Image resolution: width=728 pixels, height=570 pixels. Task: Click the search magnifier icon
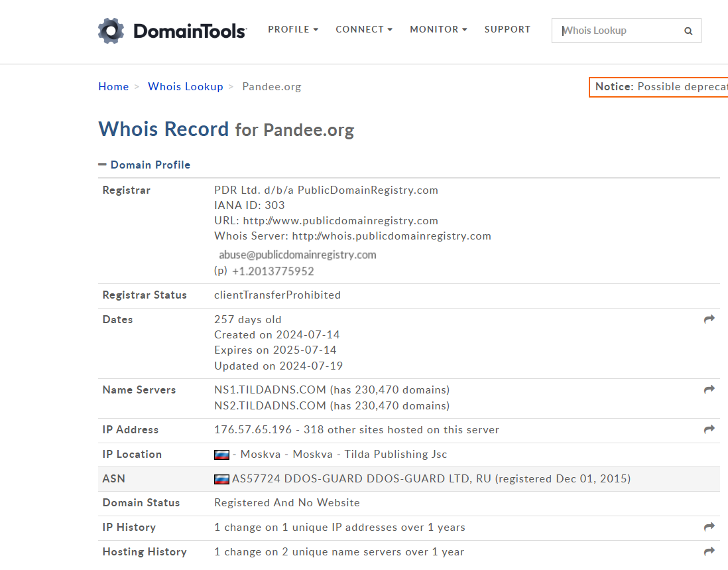(688, 31)
